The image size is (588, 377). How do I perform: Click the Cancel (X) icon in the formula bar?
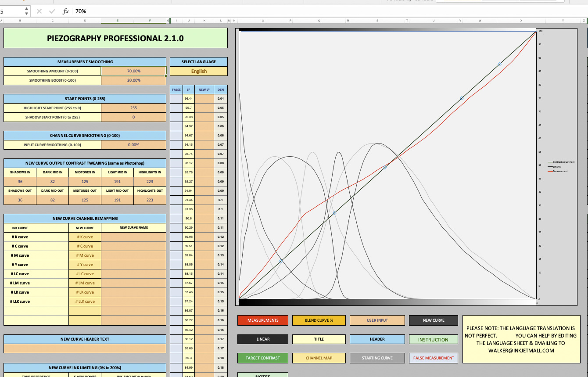coord(39,11)
